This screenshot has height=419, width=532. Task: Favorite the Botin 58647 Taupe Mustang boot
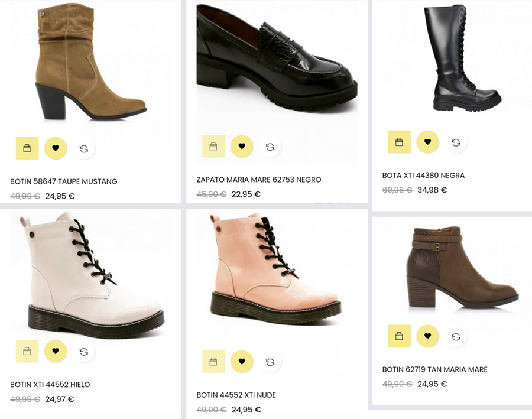click(x=56, y=148)
